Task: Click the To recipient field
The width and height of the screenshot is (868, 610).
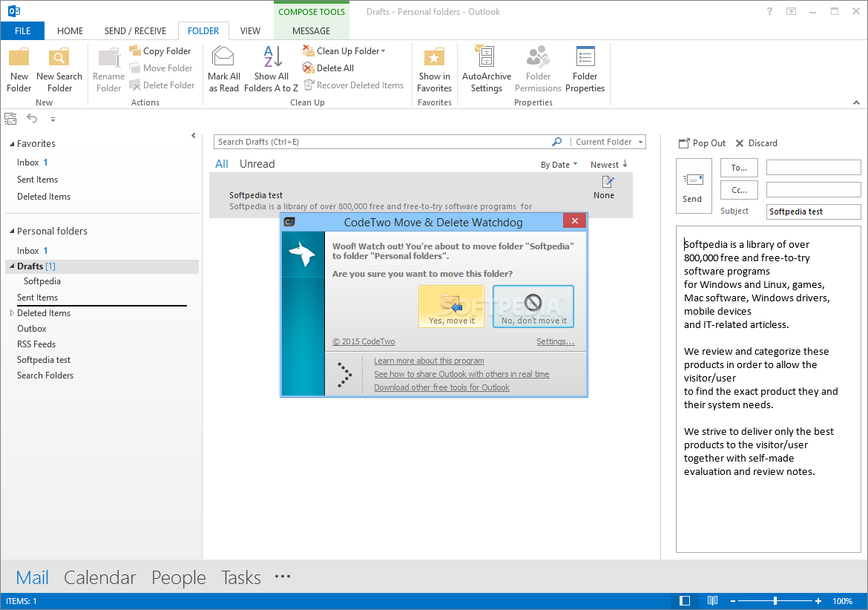Action: [x=813, y=167]
